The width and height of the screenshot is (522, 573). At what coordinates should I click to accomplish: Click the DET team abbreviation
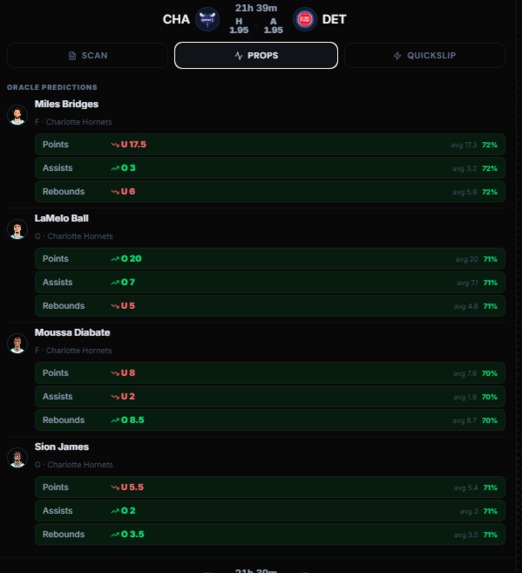pos(334,19)
